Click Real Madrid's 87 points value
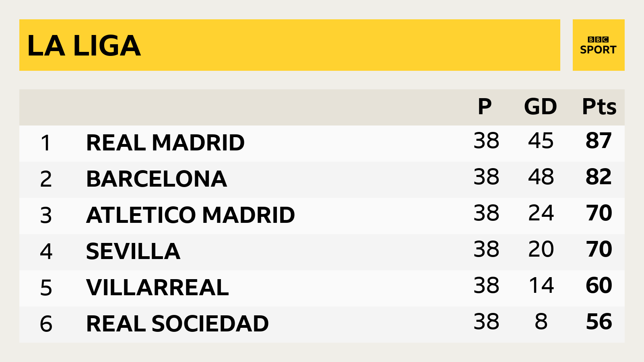 (x=599, y=141)
